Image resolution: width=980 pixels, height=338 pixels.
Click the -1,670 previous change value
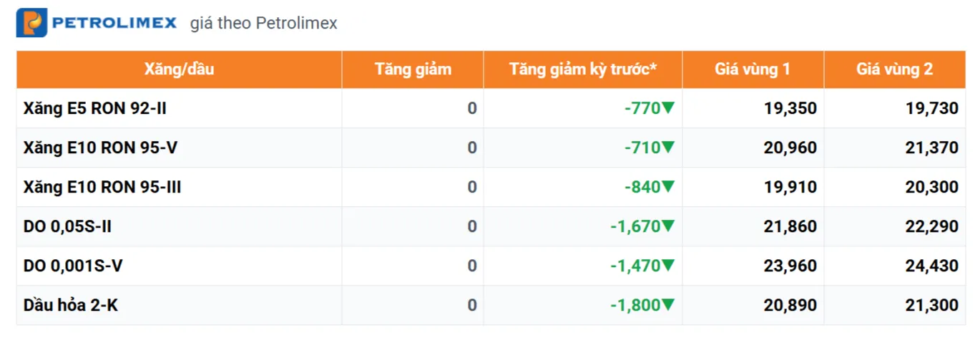pos(635,227)
